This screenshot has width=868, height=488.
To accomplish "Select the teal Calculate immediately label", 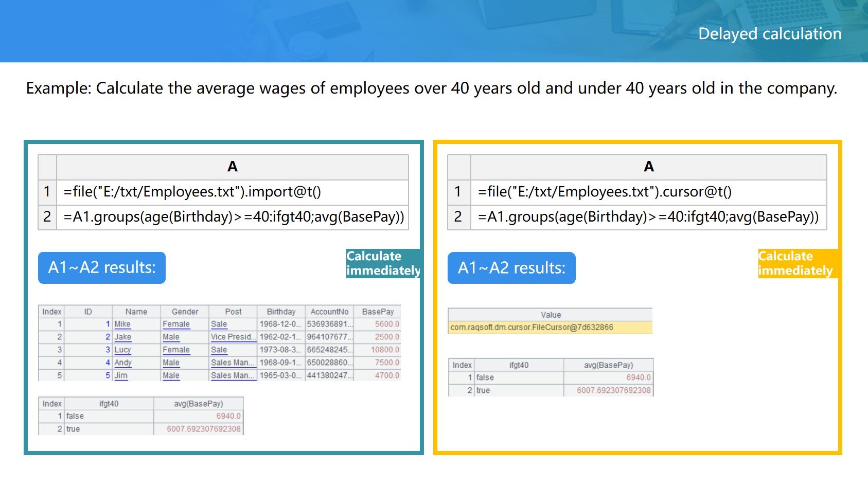I will [383, 263].
